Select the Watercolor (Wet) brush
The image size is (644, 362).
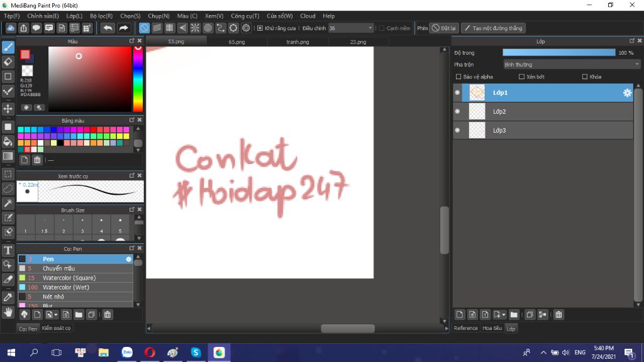[x=75, y=287]
